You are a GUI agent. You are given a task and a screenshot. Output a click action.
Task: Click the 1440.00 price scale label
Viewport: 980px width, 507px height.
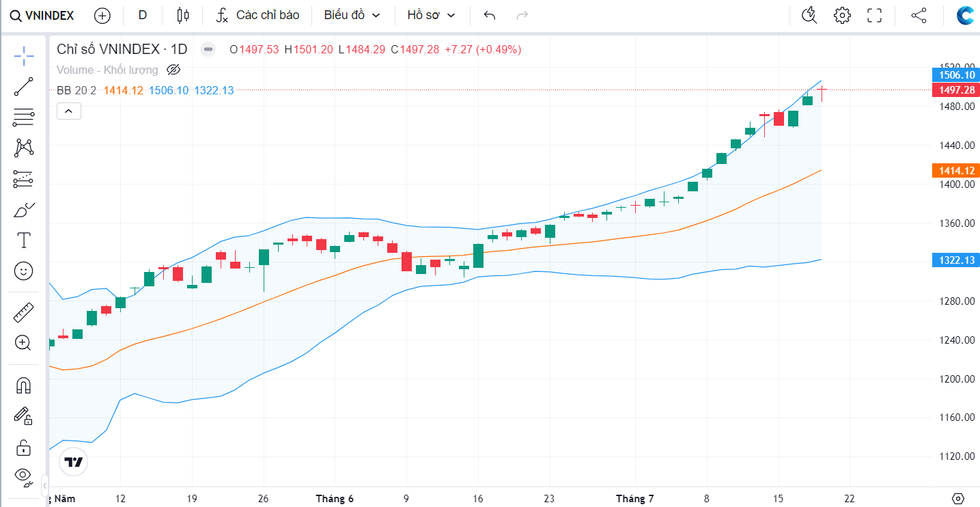click(x=956, y=146)
